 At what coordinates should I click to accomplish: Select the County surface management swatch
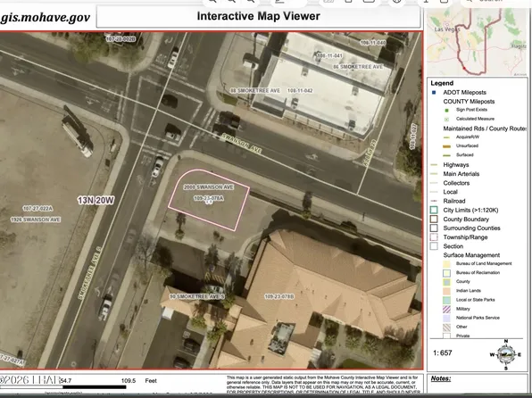point(446,282)
